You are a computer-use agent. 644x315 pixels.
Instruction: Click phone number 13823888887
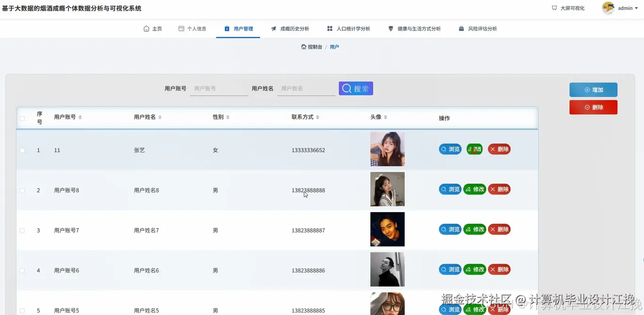(x=308, y=231)
